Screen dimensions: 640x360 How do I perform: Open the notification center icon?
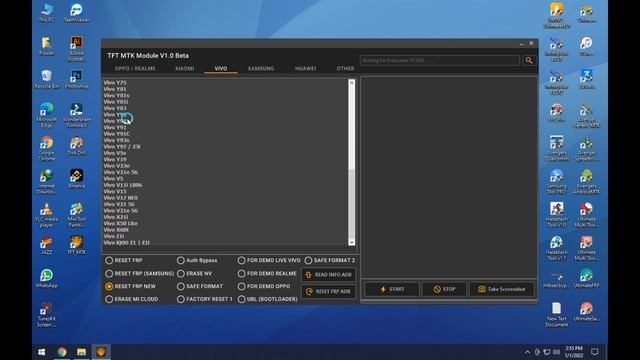tap(595, 352)
